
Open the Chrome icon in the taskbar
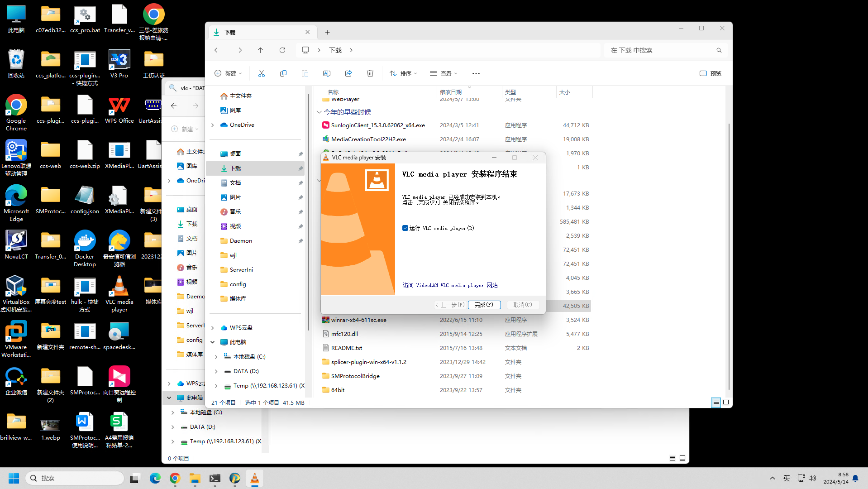pyautogui.click(x=175, y=478)
